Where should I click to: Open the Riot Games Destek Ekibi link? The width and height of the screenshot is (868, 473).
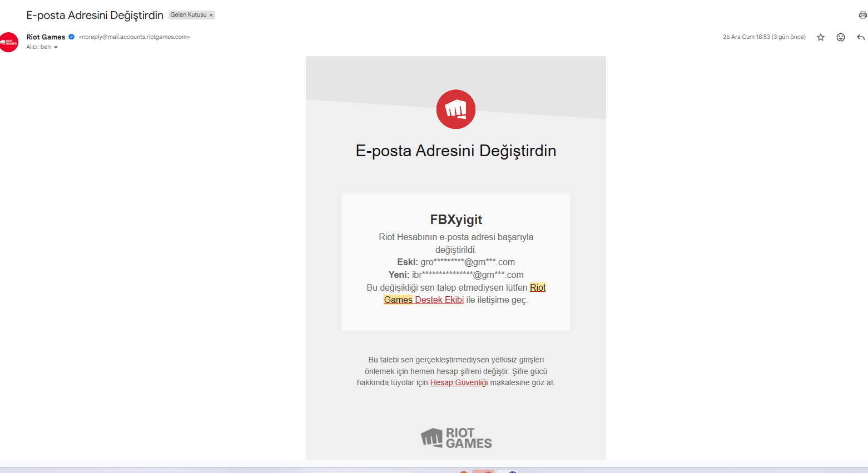(464, 293)
